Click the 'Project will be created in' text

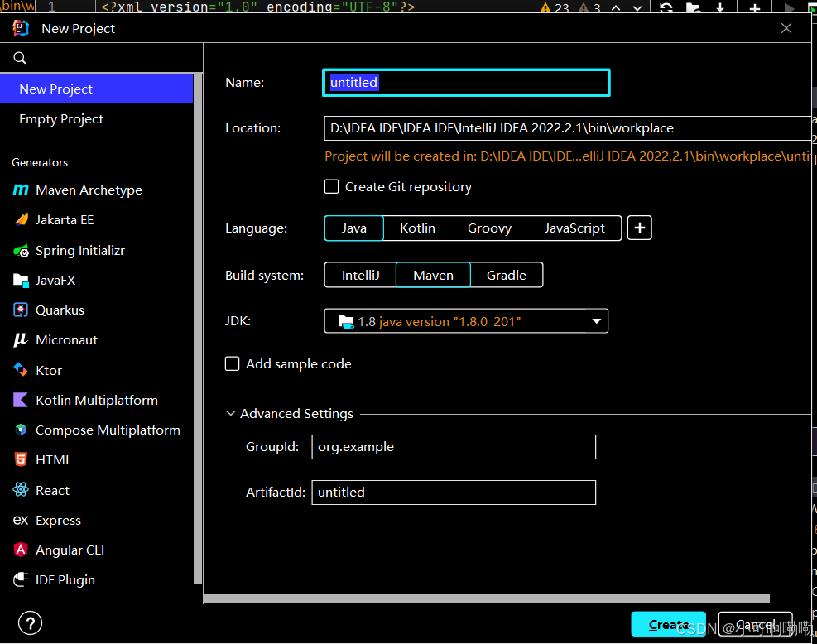(568, 156)
